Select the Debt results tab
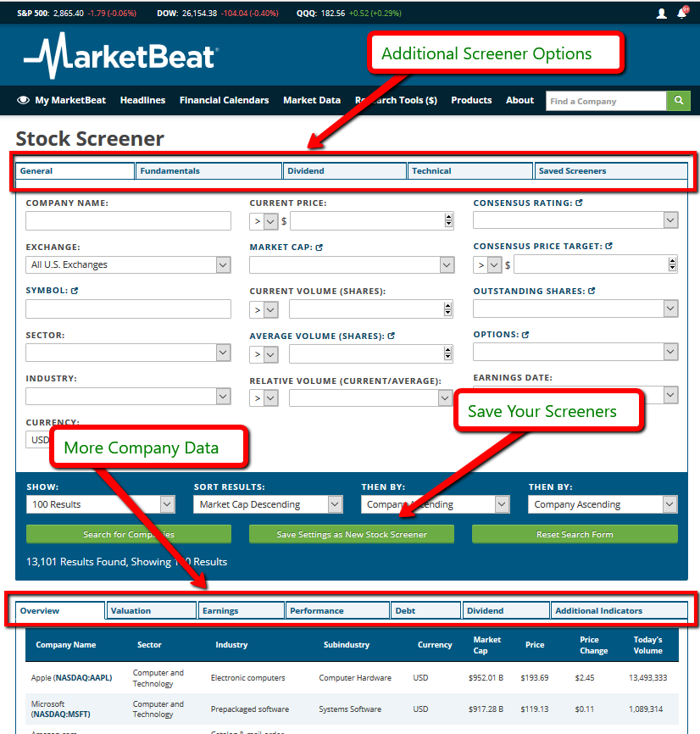 [x=425, y=610]
